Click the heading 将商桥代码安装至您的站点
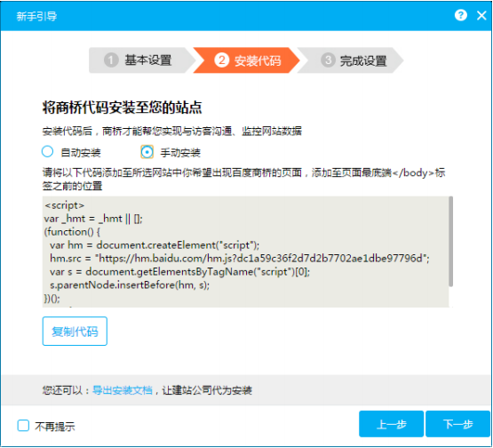Image resolution: width=493 pixels, height=448 pixels. (x=122, y=108)
